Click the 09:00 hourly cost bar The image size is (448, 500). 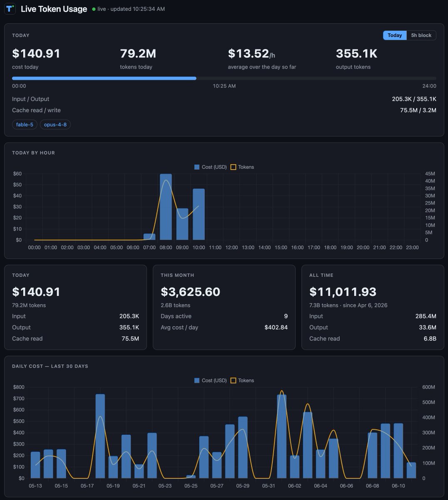coord(182,224)
